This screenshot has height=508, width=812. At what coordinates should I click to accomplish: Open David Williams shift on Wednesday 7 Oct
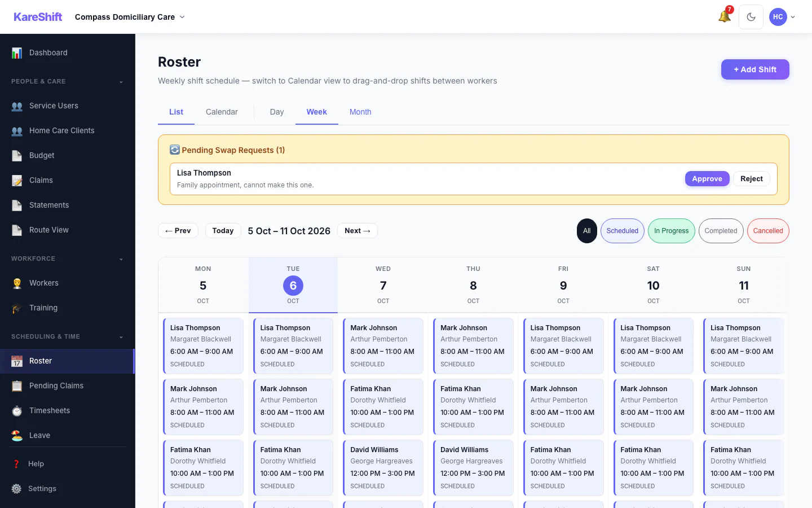(383, 468)
